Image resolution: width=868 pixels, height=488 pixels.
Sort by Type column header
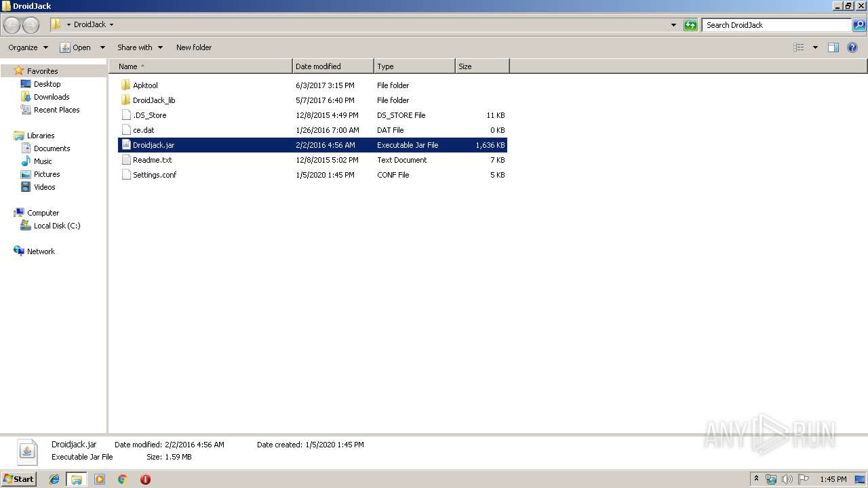pos(414,66)
